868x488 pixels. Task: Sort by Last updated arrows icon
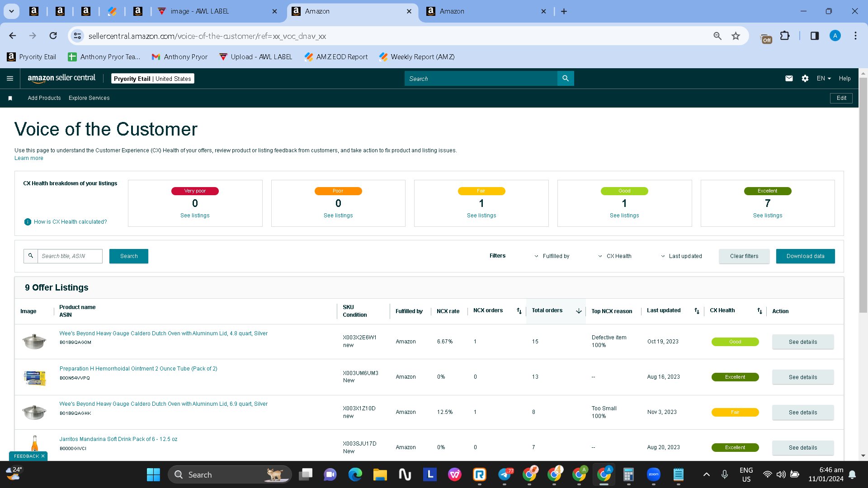point(697,311)
